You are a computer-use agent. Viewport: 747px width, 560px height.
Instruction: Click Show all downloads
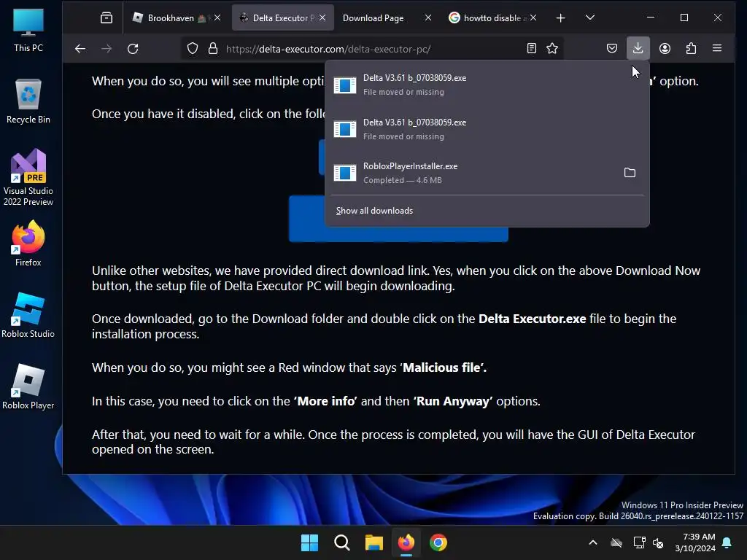374,211
